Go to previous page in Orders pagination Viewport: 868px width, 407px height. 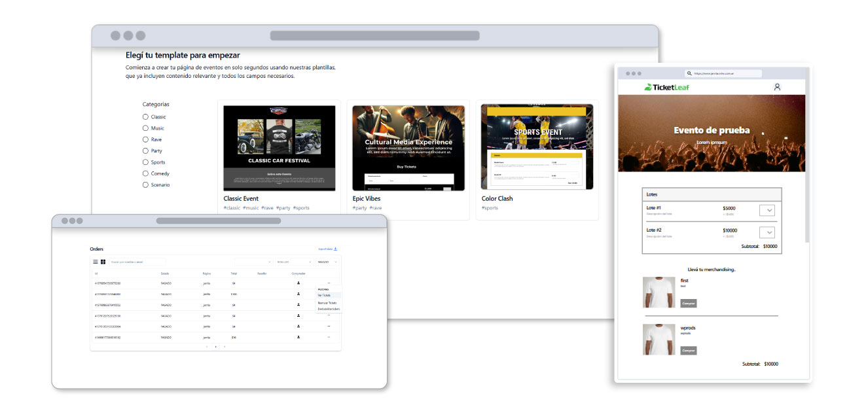click(x=207, y=346)
